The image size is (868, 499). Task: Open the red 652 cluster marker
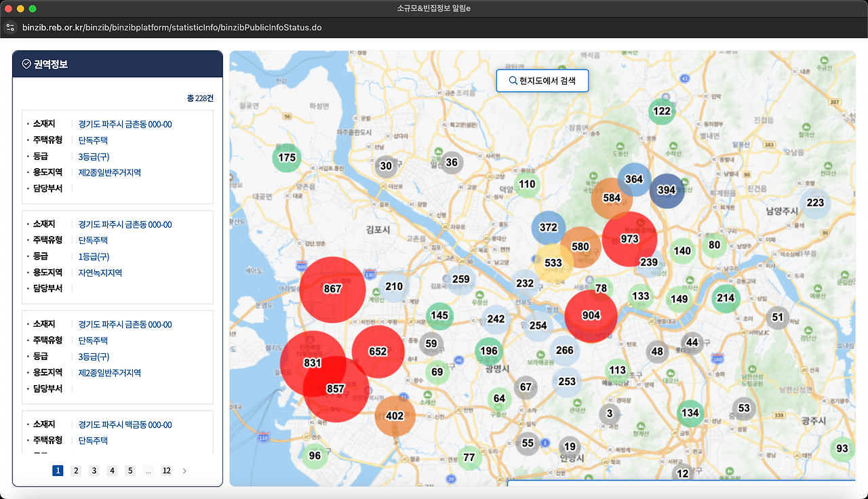[x=378, y=351]
